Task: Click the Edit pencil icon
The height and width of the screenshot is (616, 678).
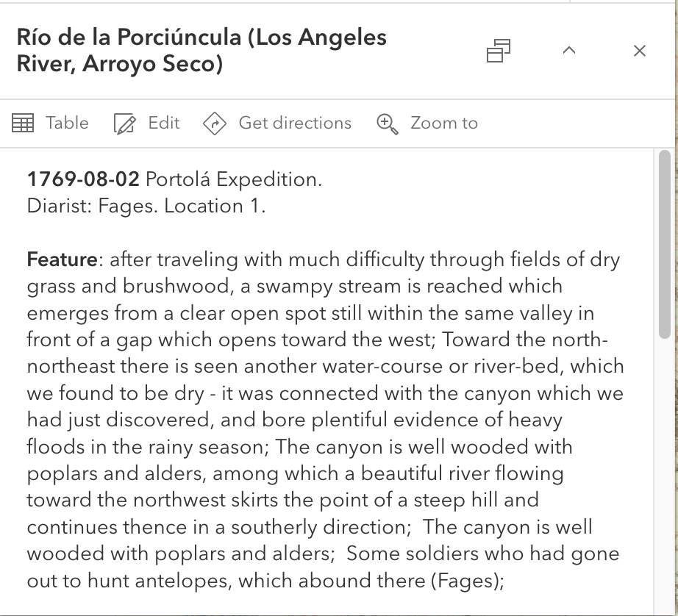Action: point(125,123)
